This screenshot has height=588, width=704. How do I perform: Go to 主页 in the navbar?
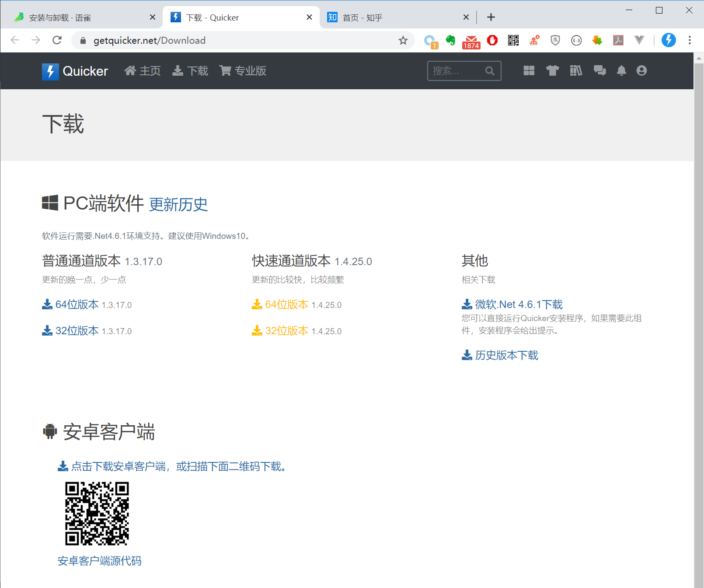point(143,71)
